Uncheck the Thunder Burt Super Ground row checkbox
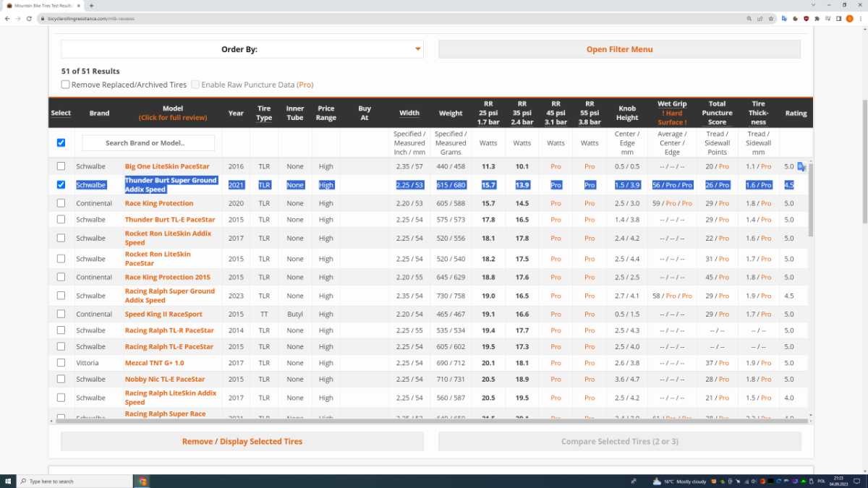This screenshot has width=868, height=488. (61, 184)
